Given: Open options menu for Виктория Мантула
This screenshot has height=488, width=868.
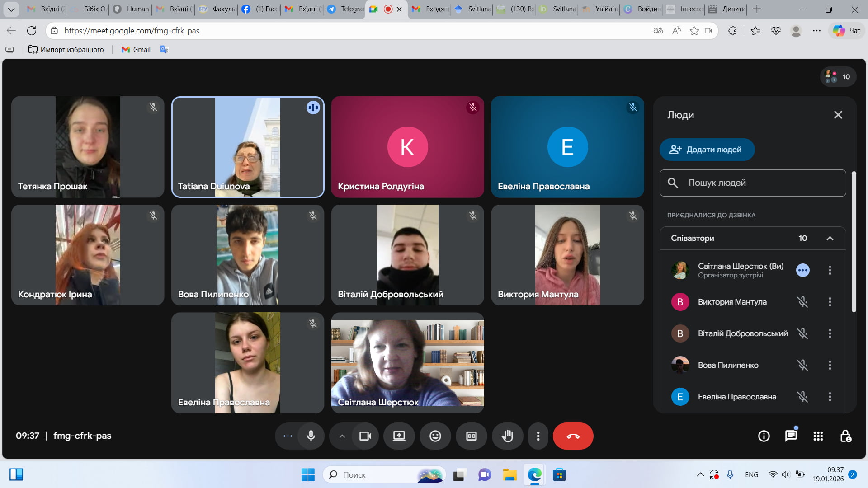Looking at the screenshot, I should tap(830, 302).
